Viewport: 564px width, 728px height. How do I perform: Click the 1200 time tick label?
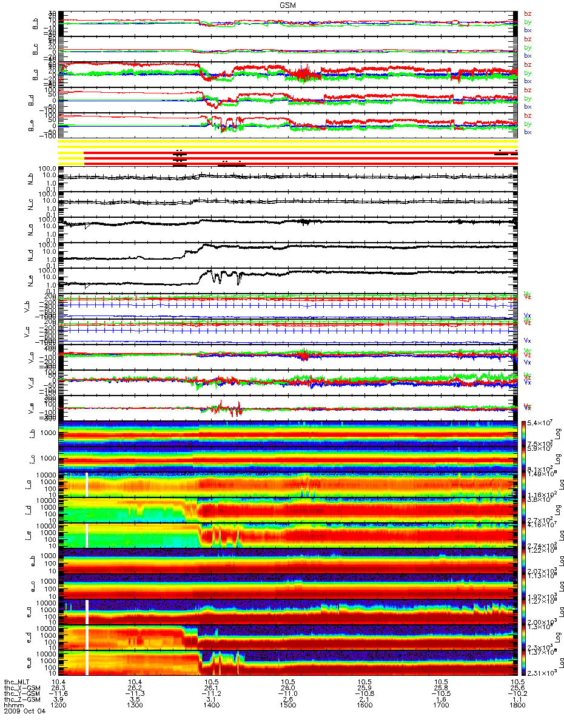click(x=58, y=704)
